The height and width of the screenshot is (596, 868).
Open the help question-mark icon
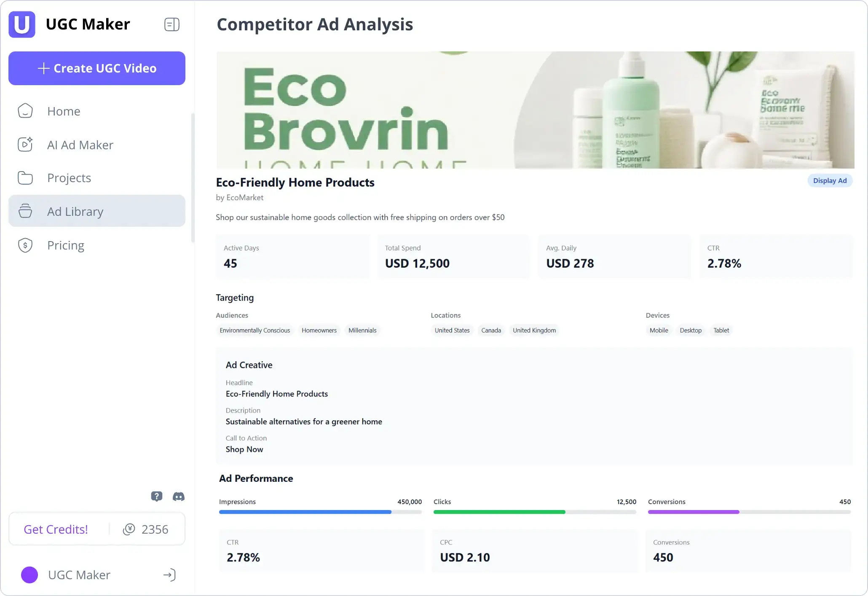pyautogui.click(x=156, y=496)
